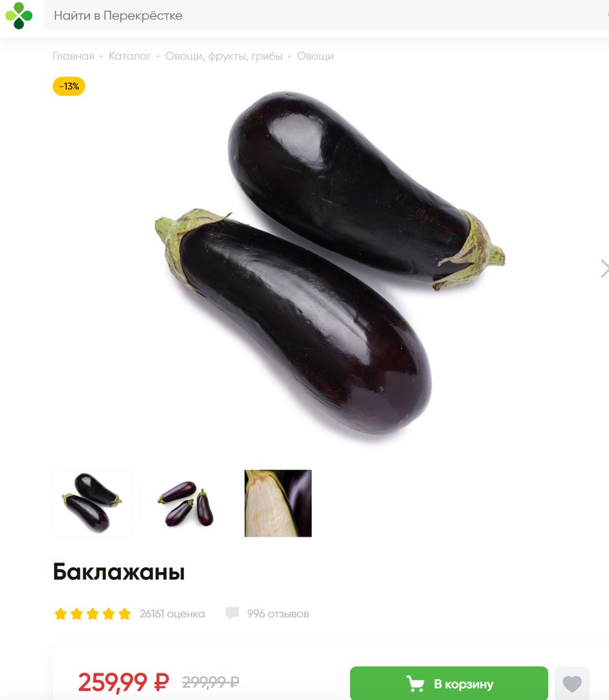Image resolution: width=609 pixels, height=700 pixels.
Task: Open the '996 отзывов' reviews link
Action: [x=278, y=614]
